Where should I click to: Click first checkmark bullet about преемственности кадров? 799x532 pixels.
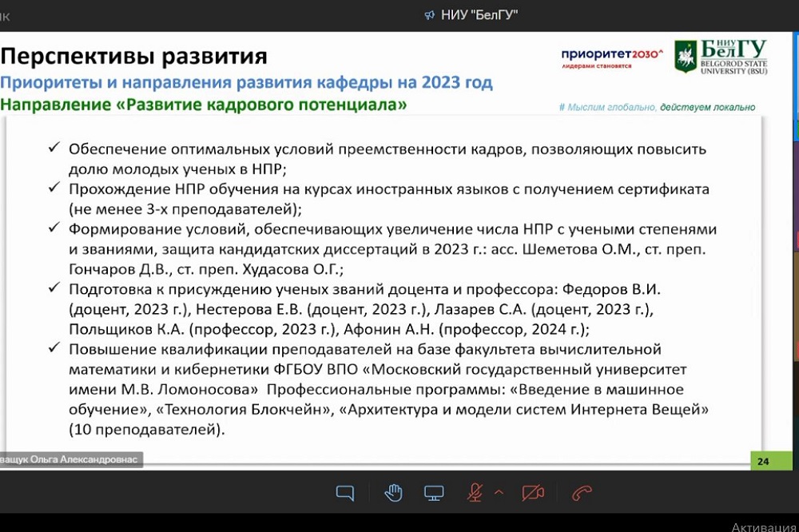click(54, 149)
